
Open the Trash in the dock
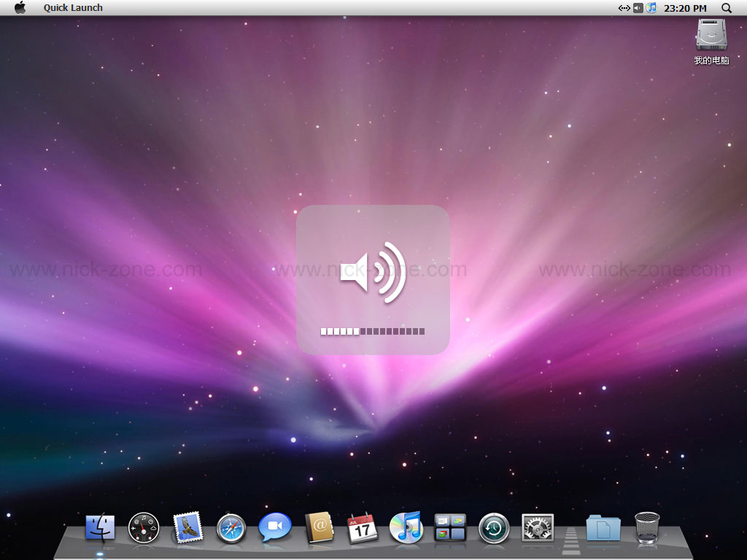tap(648, 528)
